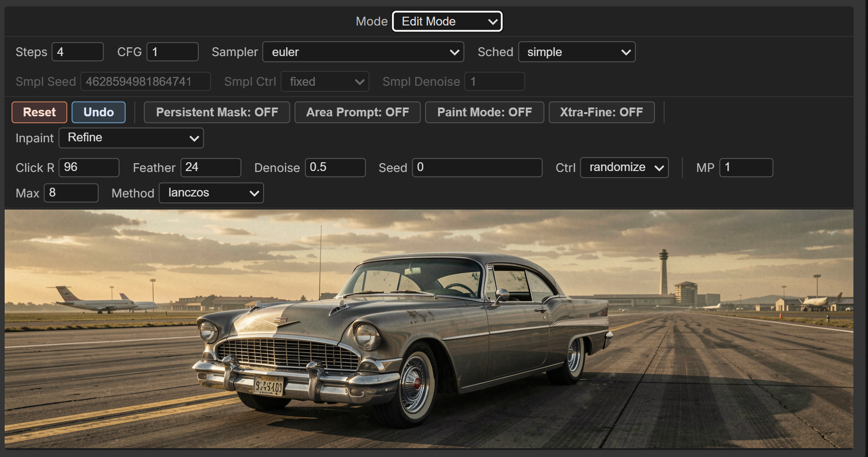Click the Smpl Seed number field
Viewport: 868px width, 457px height.
[145, 82]
